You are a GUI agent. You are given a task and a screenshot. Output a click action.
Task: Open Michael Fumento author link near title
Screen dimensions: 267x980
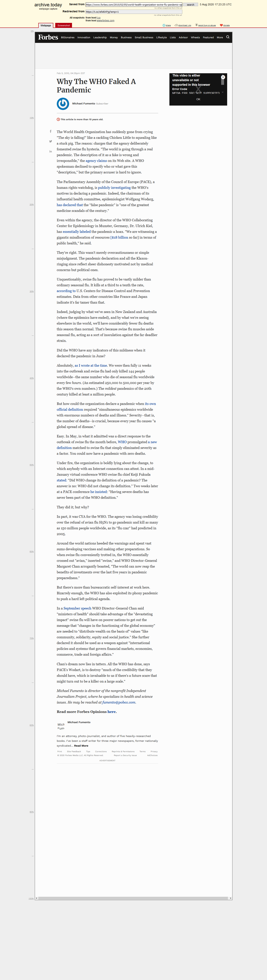click(84, 103)
